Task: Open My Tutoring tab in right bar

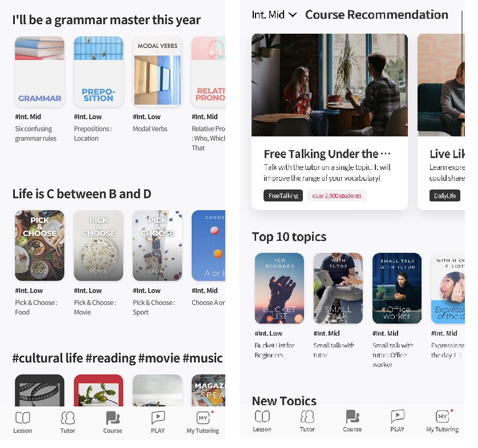Action: pos(442,421)
